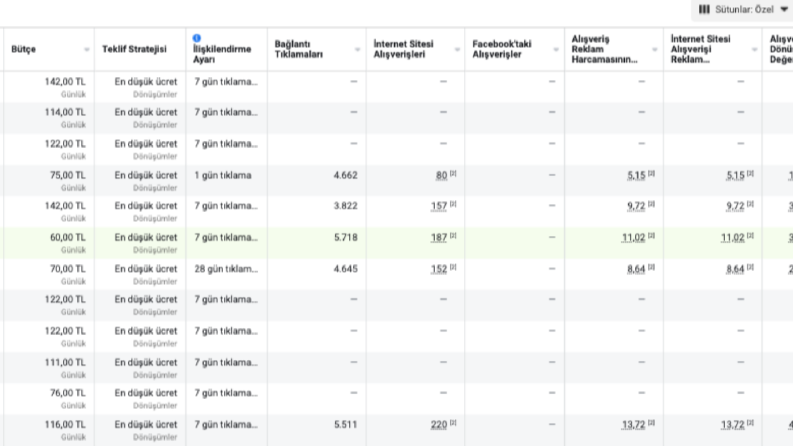Click footnote marker next to 152 purchases
Image resolution: width=793 pixels, height=446 pixels.
(453, 267)
